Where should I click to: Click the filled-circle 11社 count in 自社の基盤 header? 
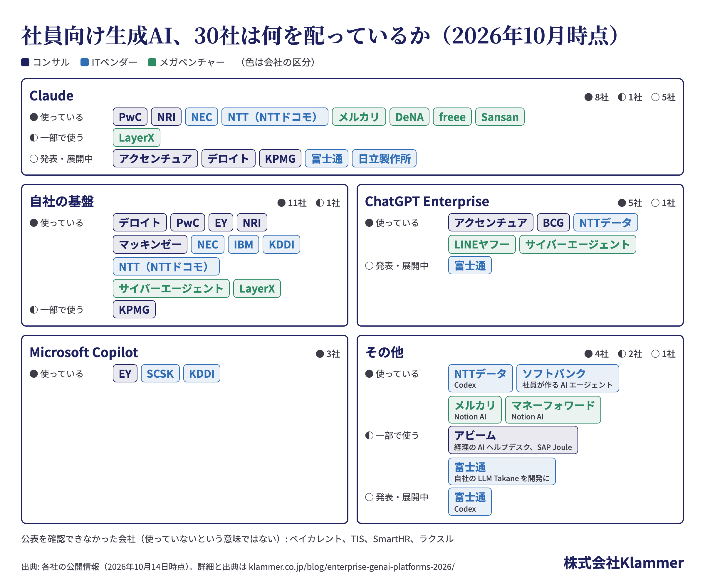[x=292, y=203]
